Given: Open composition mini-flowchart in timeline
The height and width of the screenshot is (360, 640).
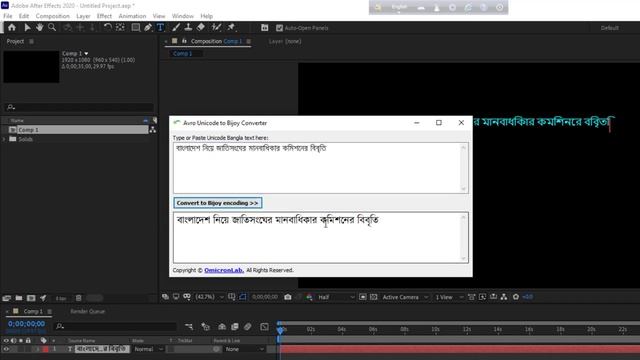Looking at the screenshot, I should [189, 327].
